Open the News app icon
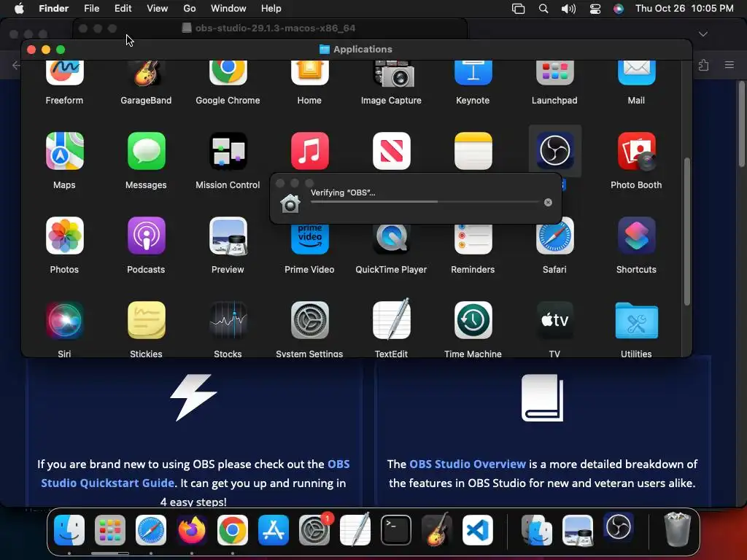This screenshot has height=560, width=747. click(392, 151)
